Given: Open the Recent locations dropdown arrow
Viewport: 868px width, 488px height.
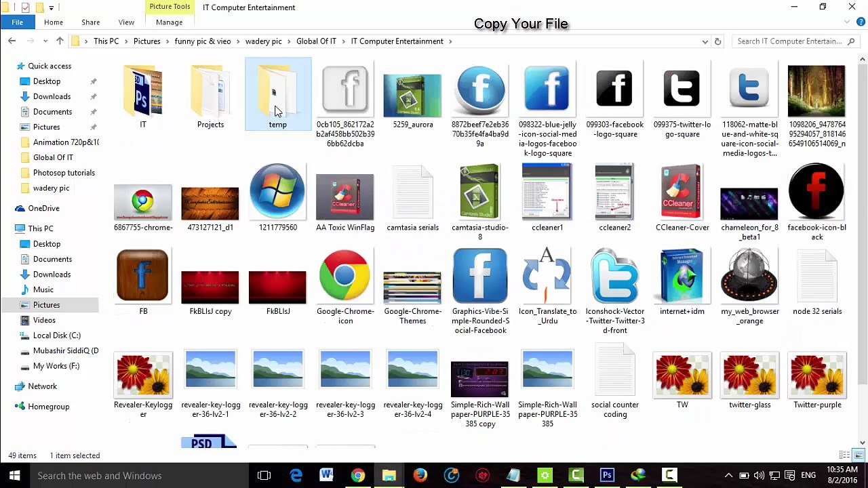Looking at the screenshot, I should click(x=46, y=41).
